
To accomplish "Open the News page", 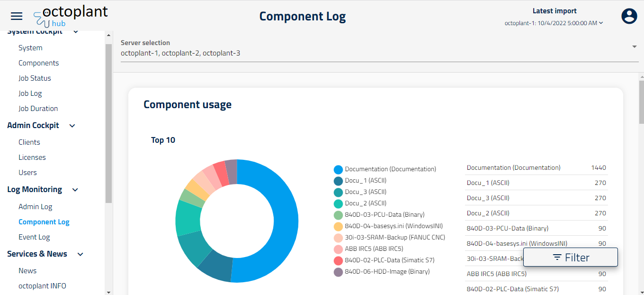I will click(27, 271).
